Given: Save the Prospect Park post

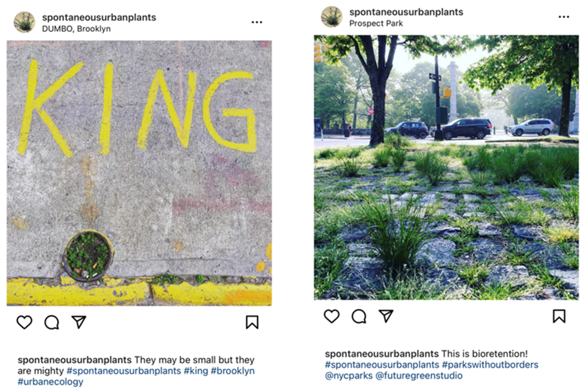Looking at the screenshot, I should (x=559, y=316).
